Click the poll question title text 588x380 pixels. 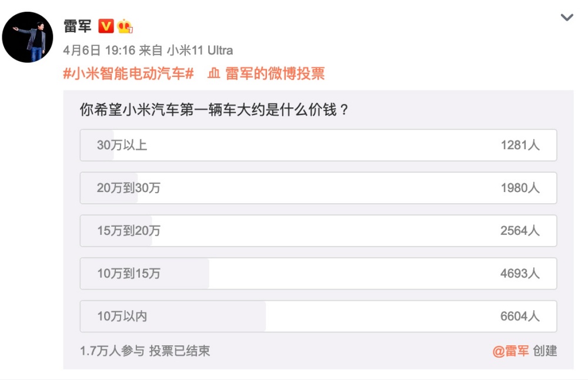tap(215, 110)
